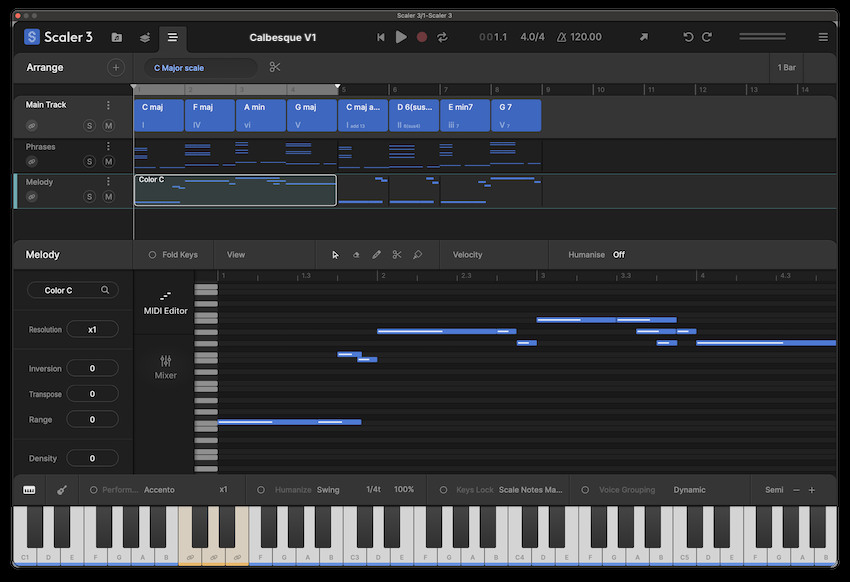Click the Fold Keys button
Screen dimensions: 850x582
click(x=173, y=254)
